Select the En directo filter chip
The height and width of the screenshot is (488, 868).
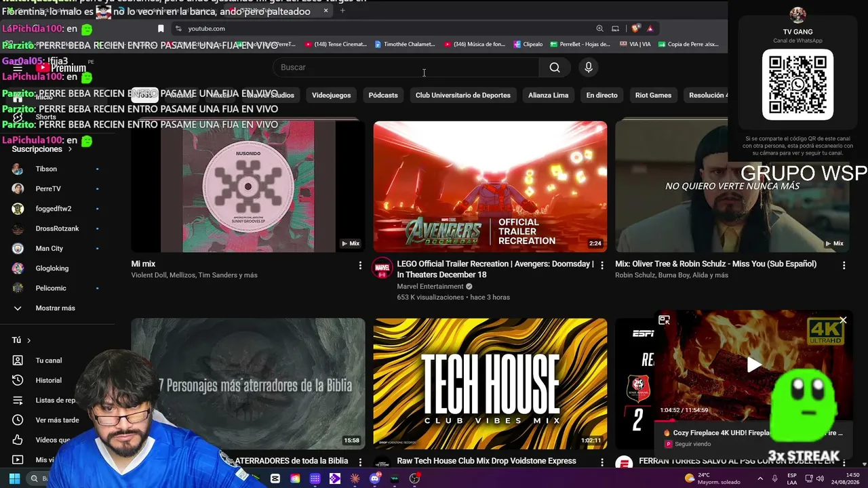(601, 96)
